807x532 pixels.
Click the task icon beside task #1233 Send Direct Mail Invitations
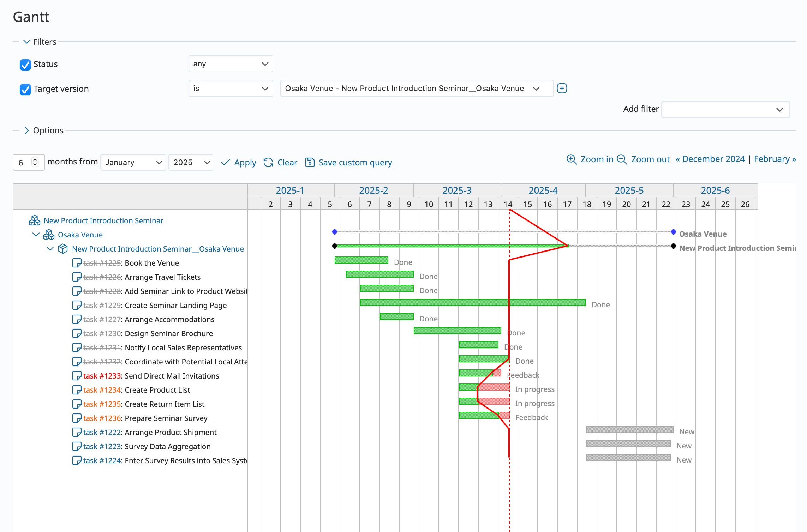77,375
